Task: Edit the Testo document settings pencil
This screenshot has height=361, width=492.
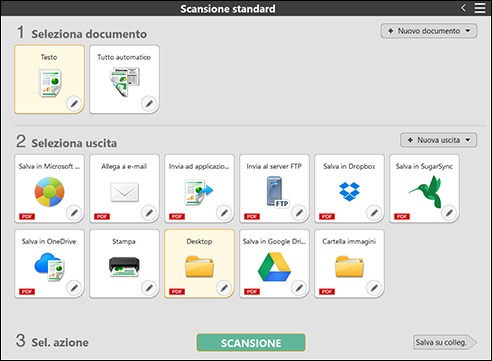Action: pyautogui.click(x=74, y=104)
